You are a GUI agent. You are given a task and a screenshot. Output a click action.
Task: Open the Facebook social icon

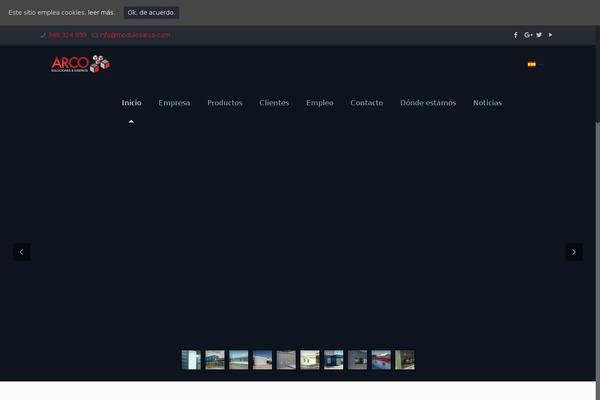[x=515, y=35]
